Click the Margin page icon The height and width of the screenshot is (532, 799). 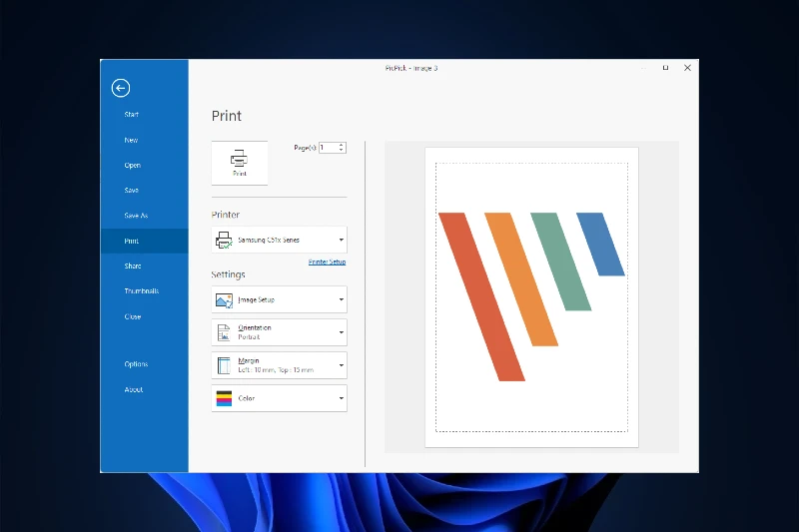(224, 365)
